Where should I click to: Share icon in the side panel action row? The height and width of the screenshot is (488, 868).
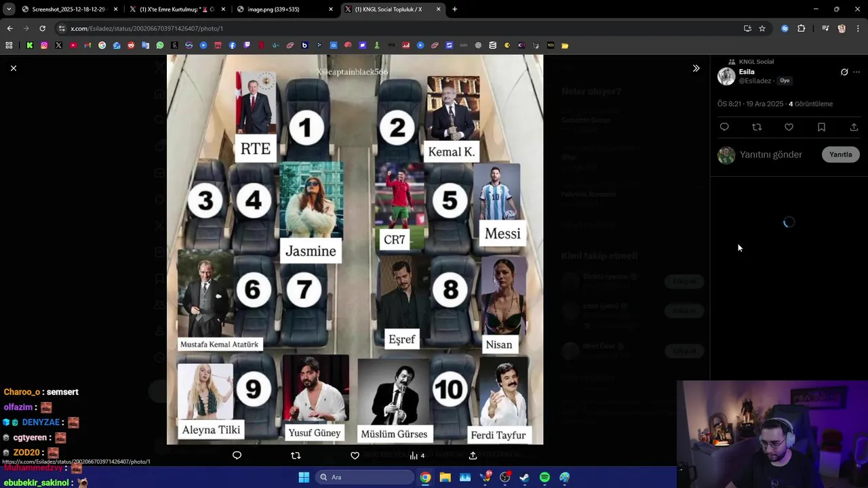pos(854,127)
